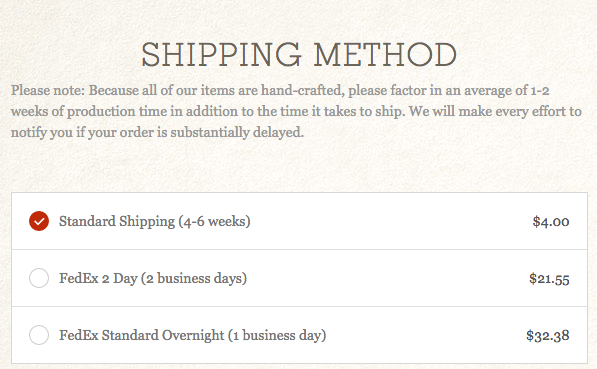Click the production time note paragraph
The height and width of the screenshot is (369, 597).
[x=296, y=111]
